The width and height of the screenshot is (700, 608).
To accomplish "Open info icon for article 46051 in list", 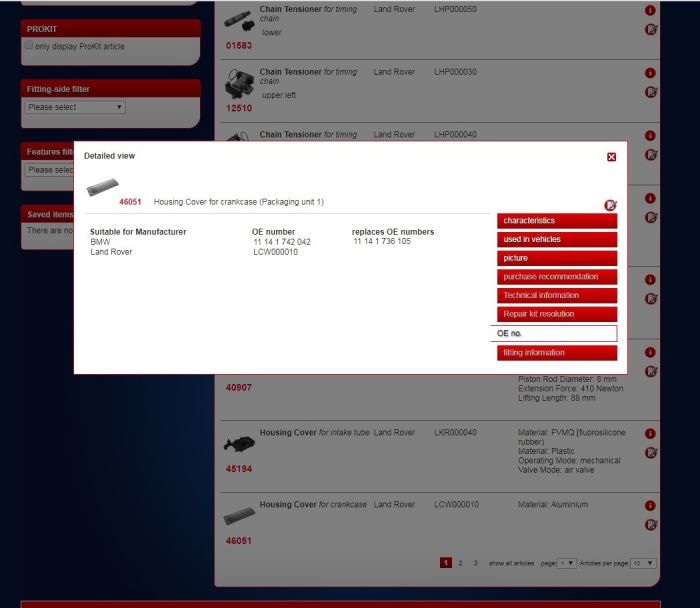I will coord(650,505).
